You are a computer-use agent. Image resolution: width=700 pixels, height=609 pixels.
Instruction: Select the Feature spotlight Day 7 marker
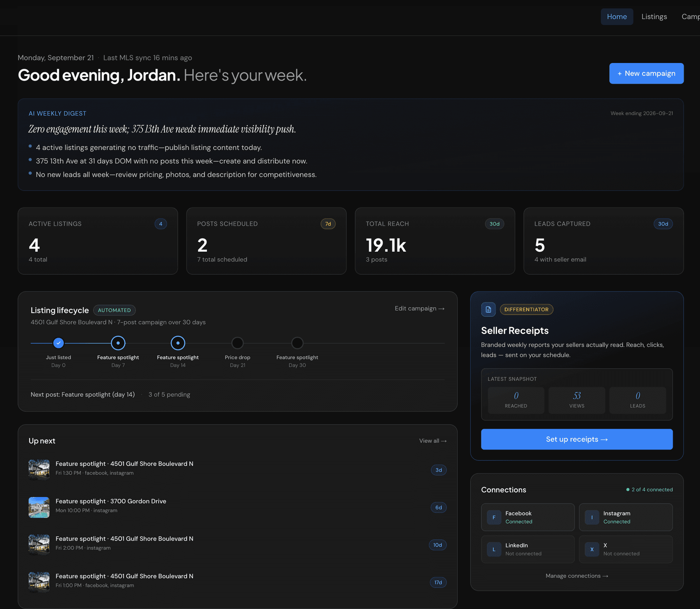118,343
